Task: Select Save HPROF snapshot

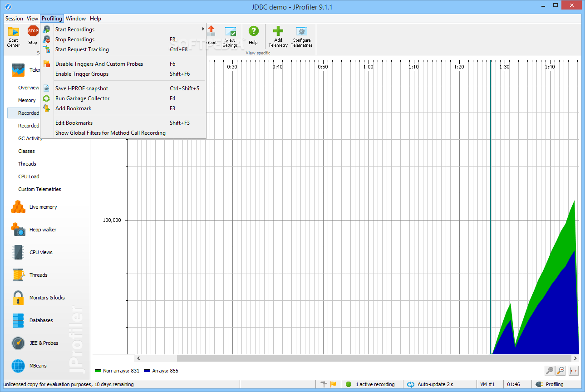Action: (x=123, y=88)
